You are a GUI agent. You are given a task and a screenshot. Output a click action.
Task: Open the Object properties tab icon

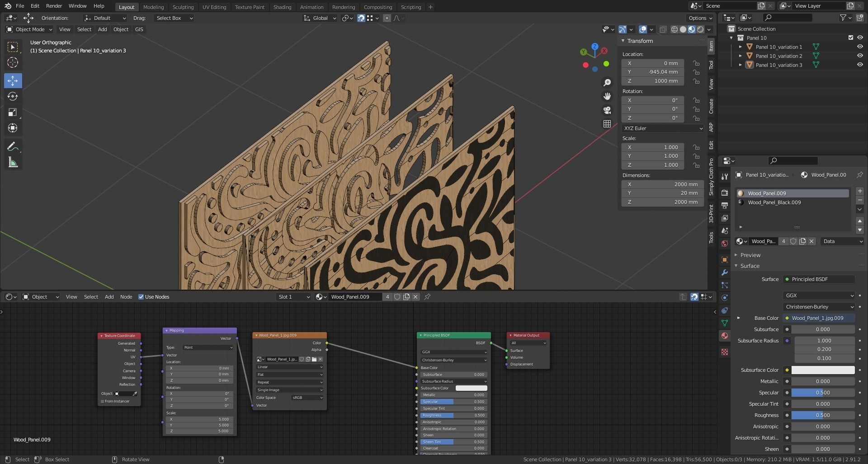coord(725,260)
